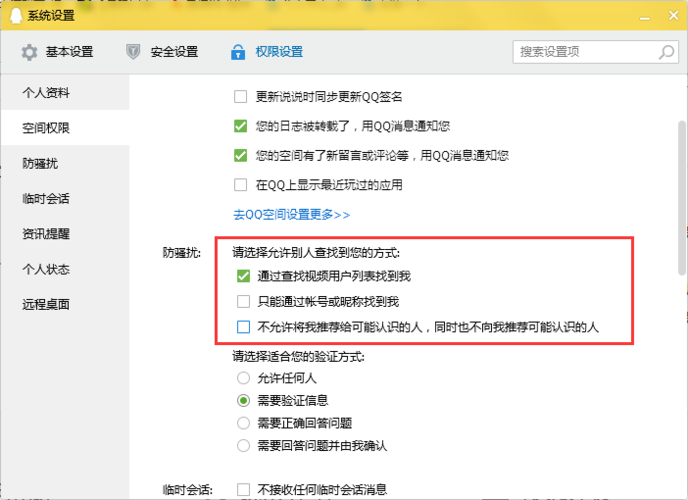The height and width of the screenshot is (500, 688).
Task: Open the 基本设置 tab
Action: tap(57, 52)
